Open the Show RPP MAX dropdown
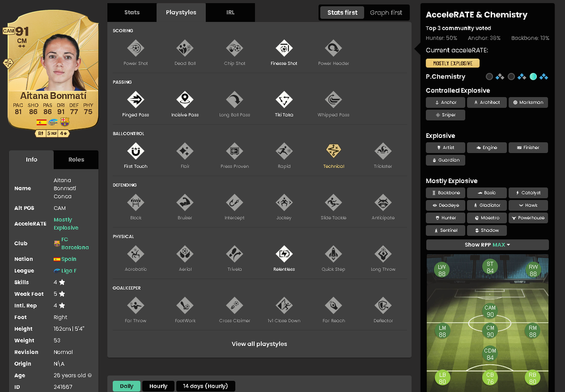 click(x=487, y=245)
